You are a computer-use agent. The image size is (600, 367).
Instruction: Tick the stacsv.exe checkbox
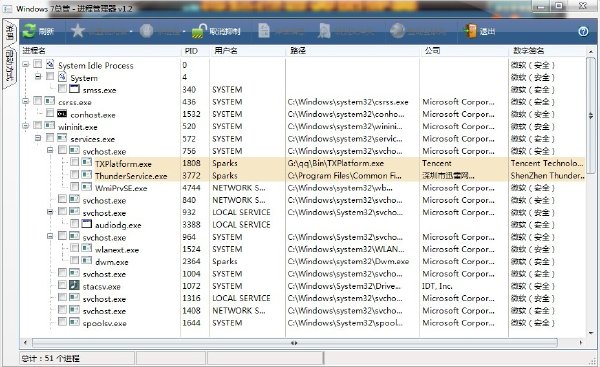pyautogui.click(x=62, y=285)
